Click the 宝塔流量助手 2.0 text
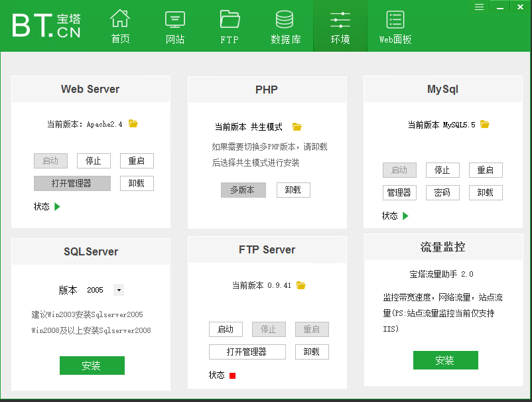Viewport: 532px width, 402px height. [x=441, y=274]
